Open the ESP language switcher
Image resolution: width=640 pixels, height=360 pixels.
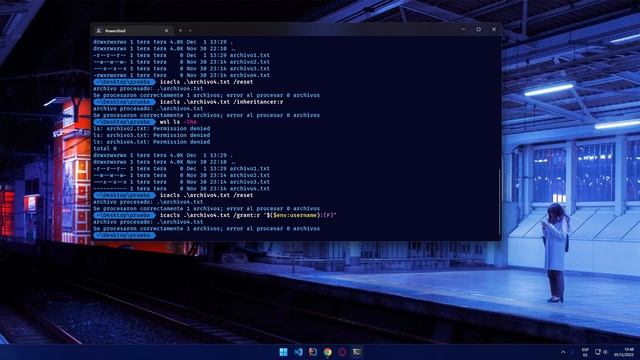(585, 352)
